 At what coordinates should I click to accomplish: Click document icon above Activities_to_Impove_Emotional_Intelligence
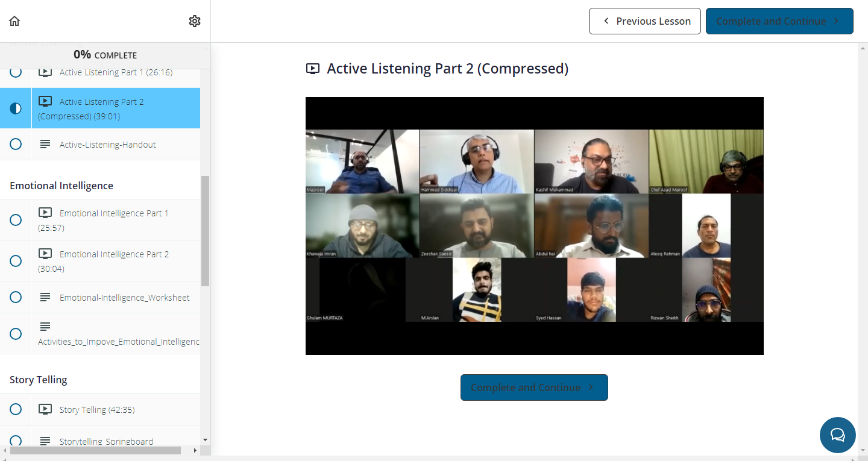(x=45, y=327)
